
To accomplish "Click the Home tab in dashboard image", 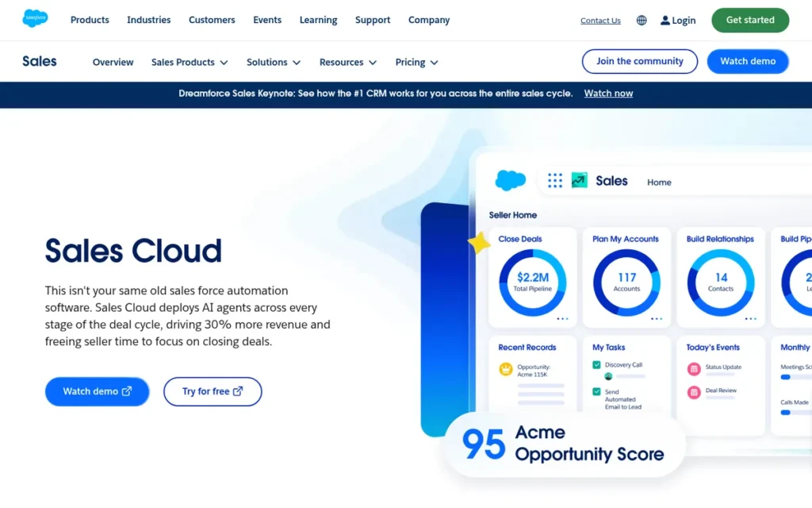I will click(x=659, y=183).
